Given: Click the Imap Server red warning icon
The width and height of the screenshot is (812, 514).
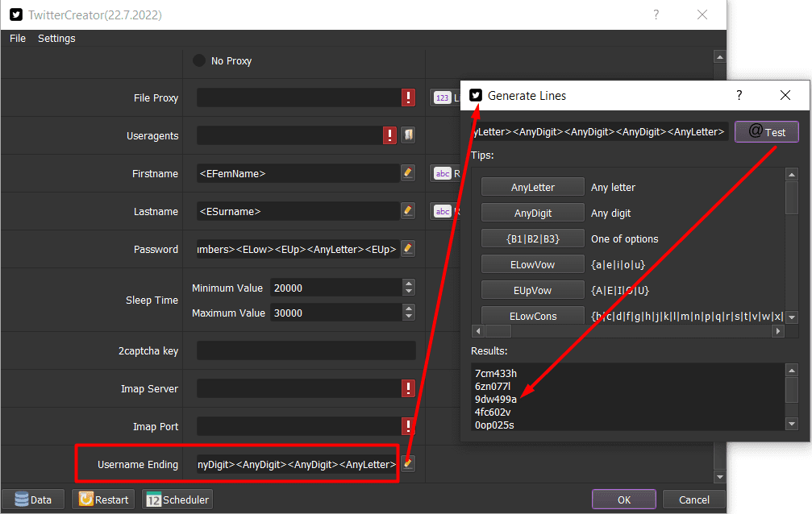Looking at the screenshot, I should pos(408,388).
